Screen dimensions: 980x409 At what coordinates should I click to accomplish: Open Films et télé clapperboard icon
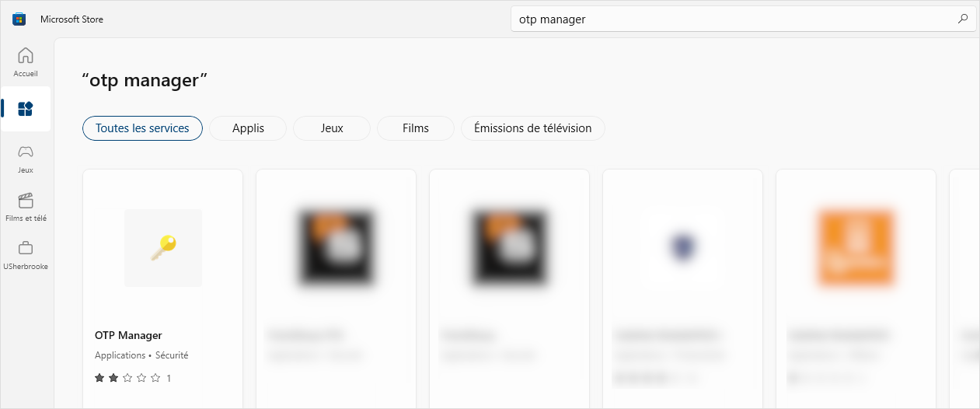(x=26, y=200)
